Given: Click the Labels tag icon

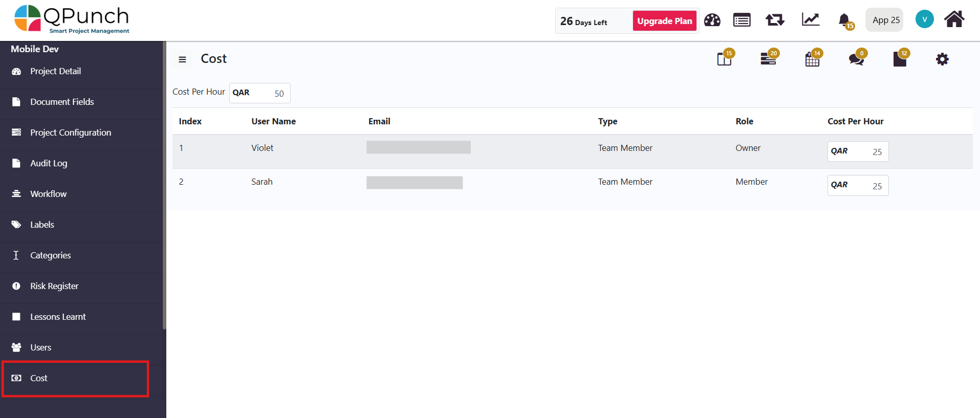Looking at the screenshot, I should pos(16,225).
